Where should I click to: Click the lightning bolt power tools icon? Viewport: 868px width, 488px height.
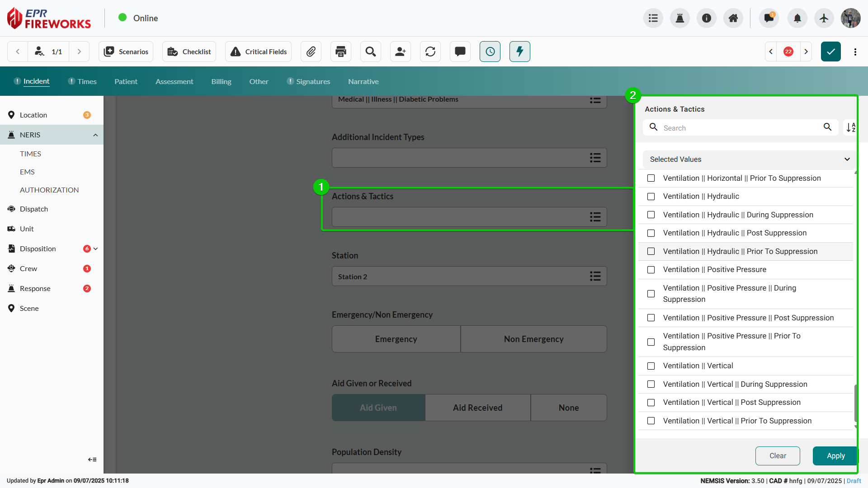pyautogui.click(x=519, y=52)
